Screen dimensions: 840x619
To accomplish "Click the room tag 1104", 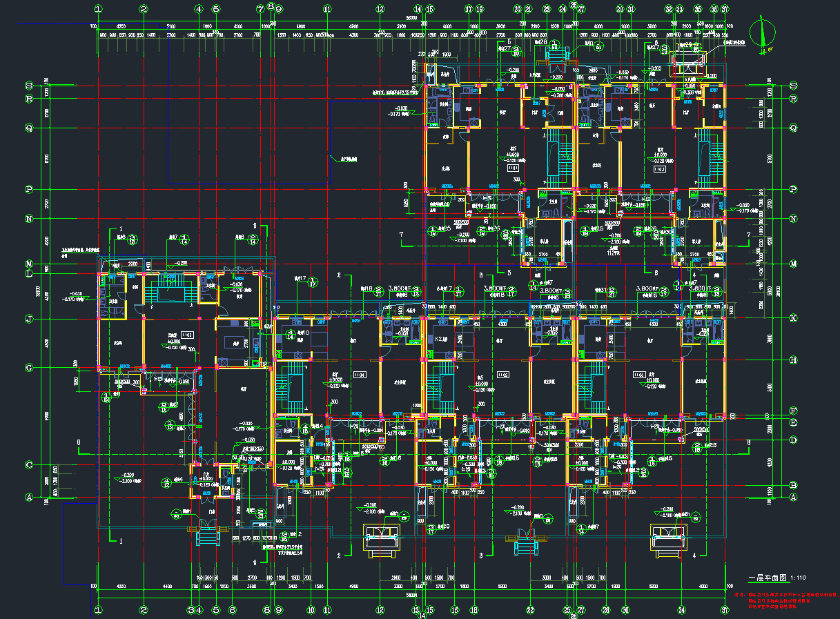I will pos(359,375).
